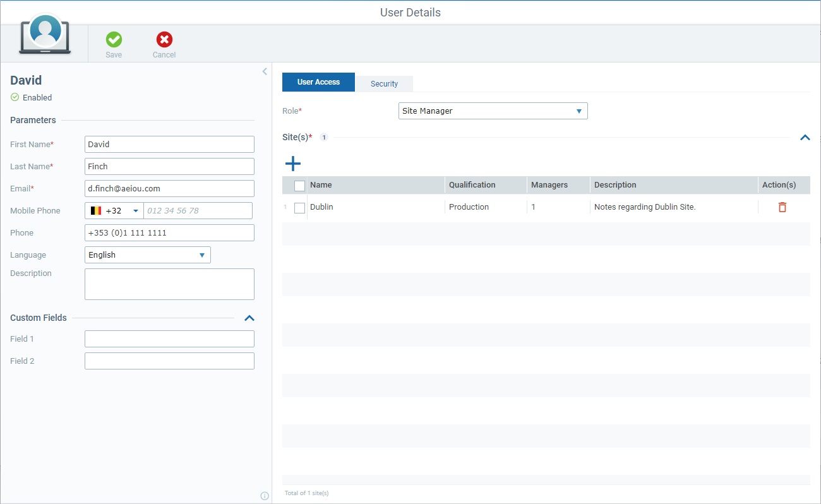Click the Enabled status check icon

[x=15, y=97]
